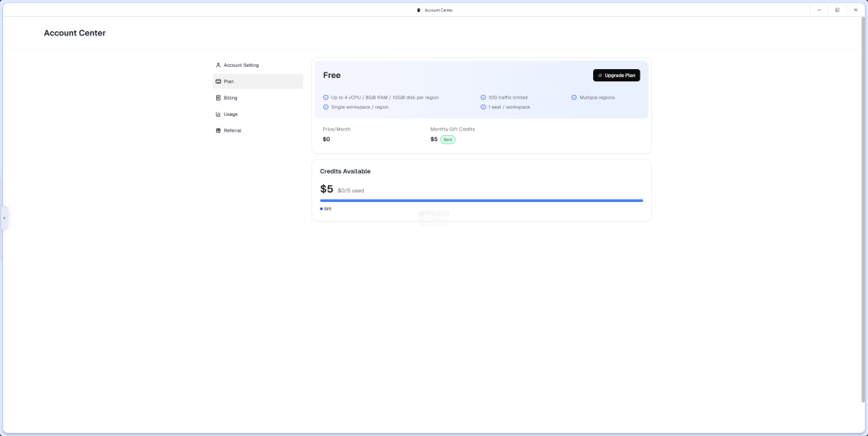Maximize the Account Center window
Image resolution: width=868 pixels, height=436 pixels.
837,10
